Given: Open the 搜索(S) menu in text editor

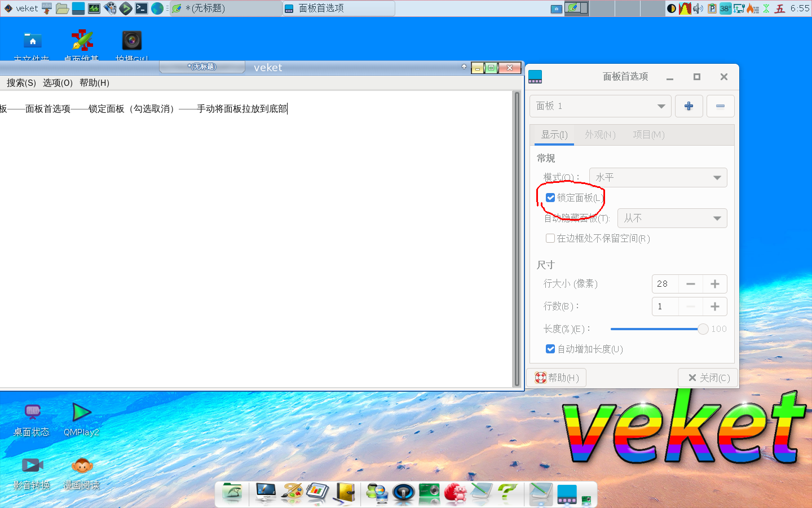Looking at the screenshot, I should (21, 83).
